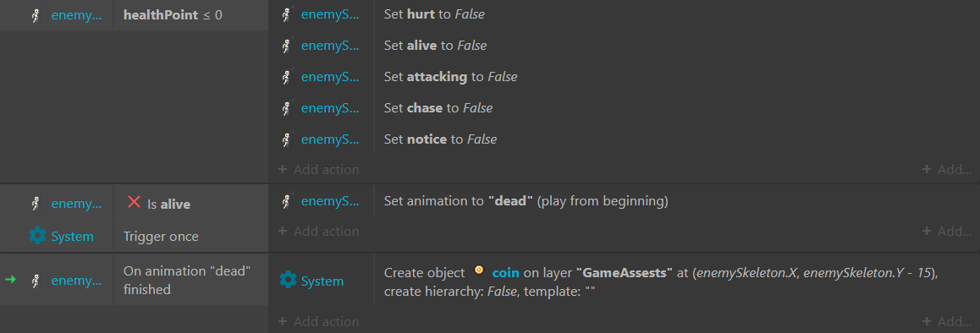Select the Trigger once condition
980x333 pixels.
(162, 236)
